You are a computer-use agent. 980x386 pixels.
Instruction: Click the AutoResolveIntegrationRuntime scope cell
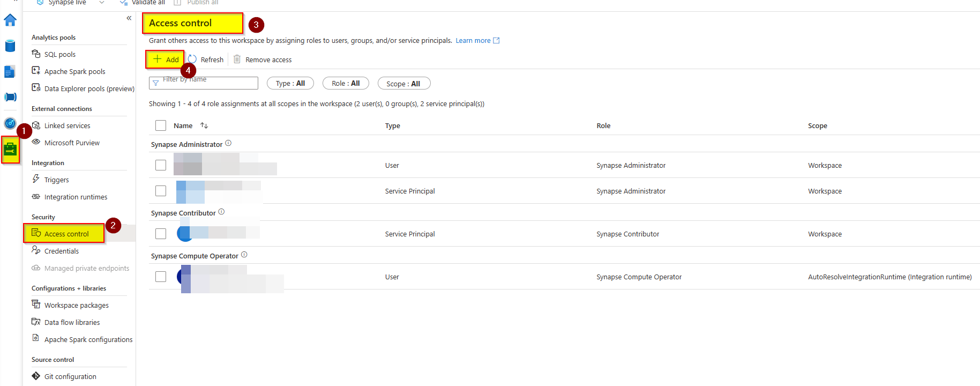889,277
